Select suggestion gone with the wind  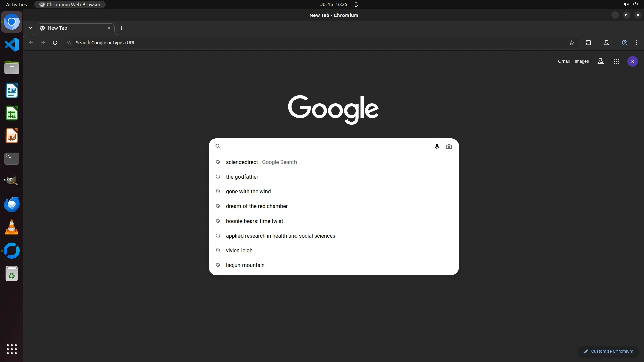(x=333, y=191)
